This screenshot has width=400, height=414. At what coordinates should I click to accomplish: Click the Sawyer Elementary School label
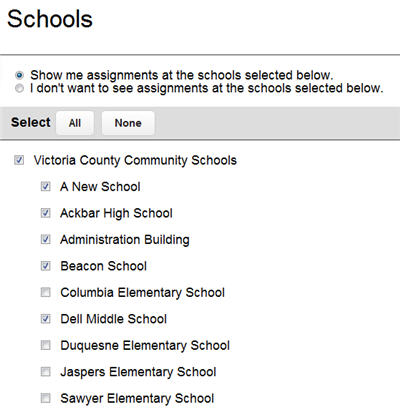137,398
